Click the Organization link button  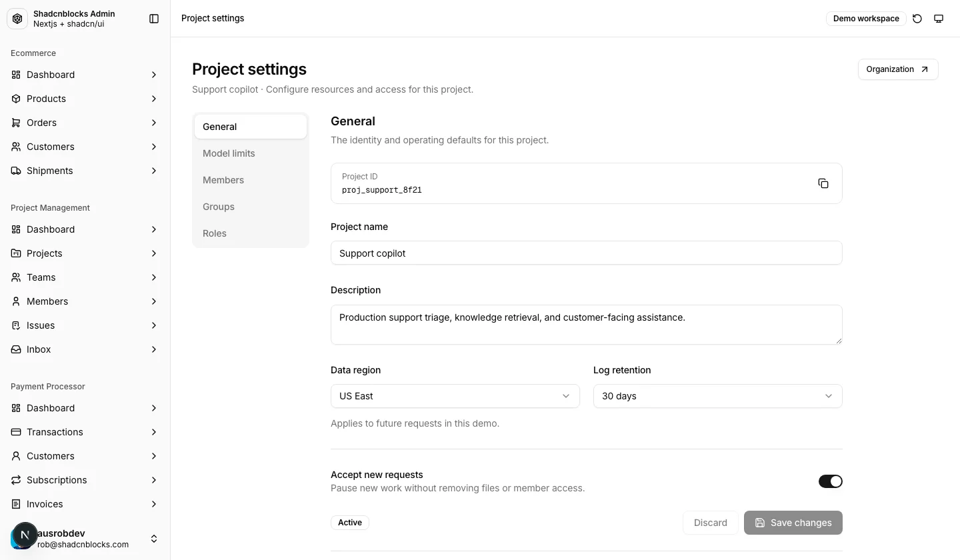coord(898,69)
